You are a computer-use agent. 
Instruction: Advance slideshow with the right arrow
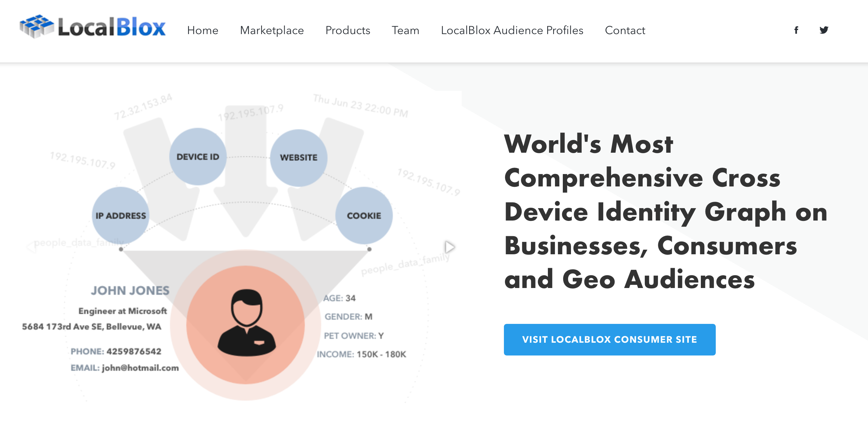click(449, 247)
